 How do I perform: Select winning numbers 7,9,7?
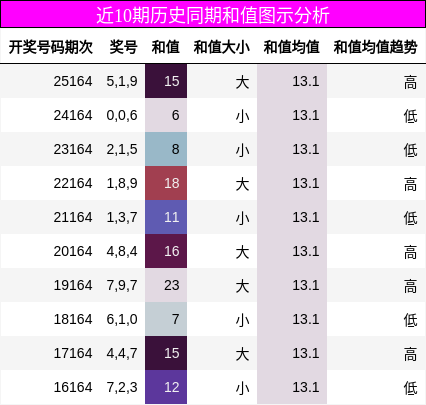tap(122, 286)
